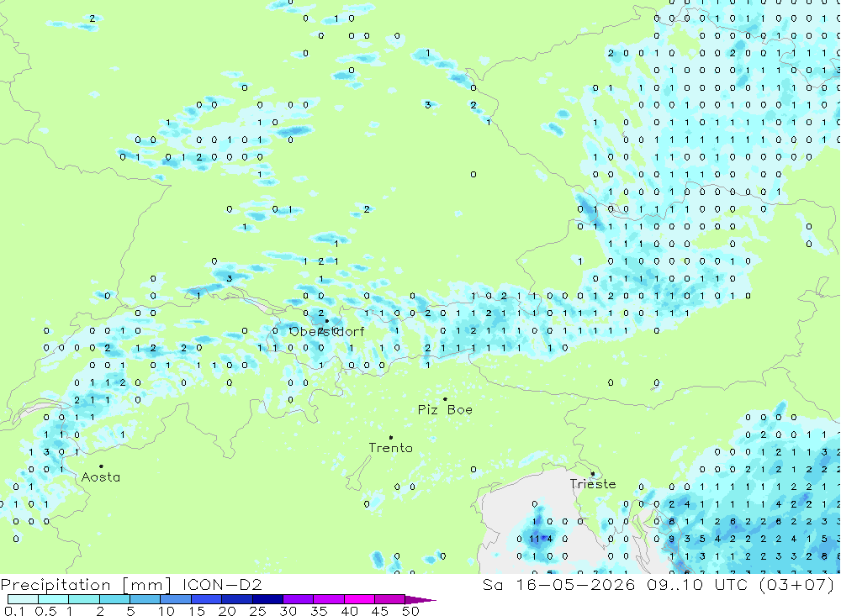The image size is (841, 616).
Task: Pick the 10–15 mm legend swatch
Action: pos(176,599)
